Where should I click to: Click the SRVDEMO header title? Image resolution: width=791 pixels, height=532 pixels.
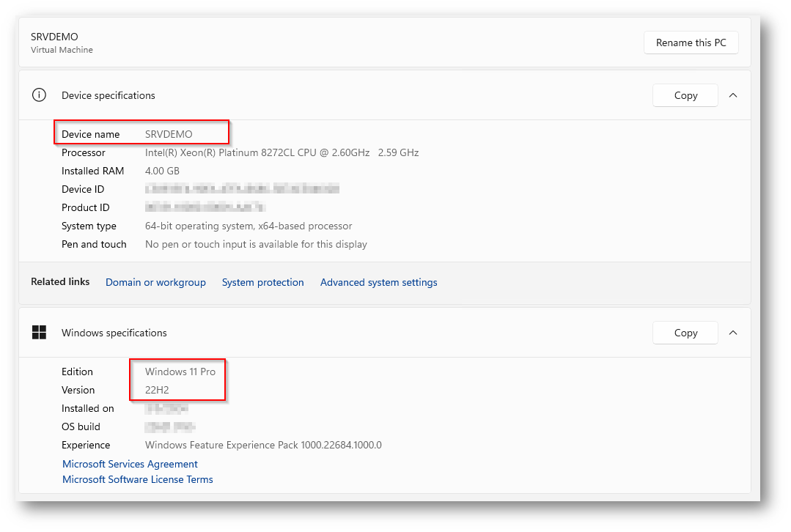point(54,37)
